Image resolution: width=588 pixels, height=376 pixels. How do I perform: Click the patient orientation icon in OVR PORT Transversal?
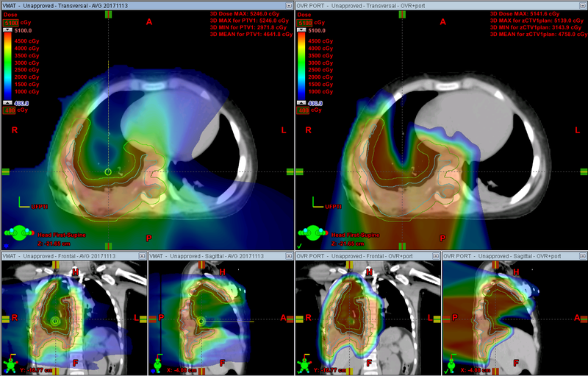click(x=313, y=233)
